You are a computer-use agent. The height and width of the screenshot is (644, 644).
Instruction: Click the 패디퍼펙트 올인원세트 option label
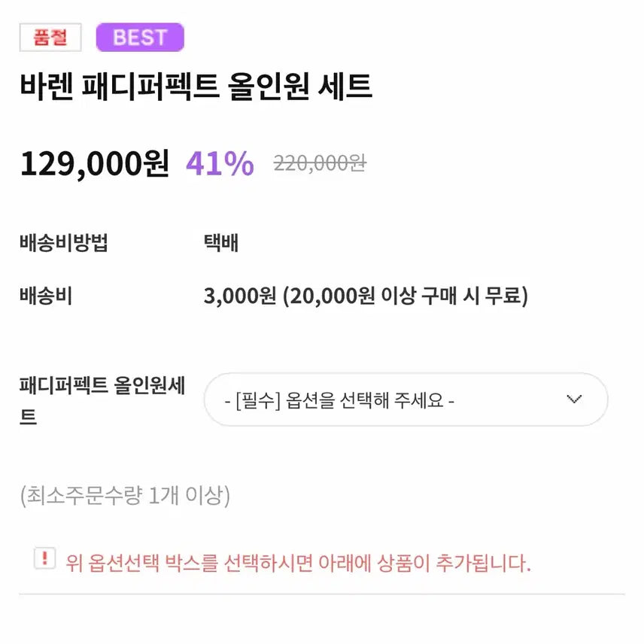tap(102, 399)
